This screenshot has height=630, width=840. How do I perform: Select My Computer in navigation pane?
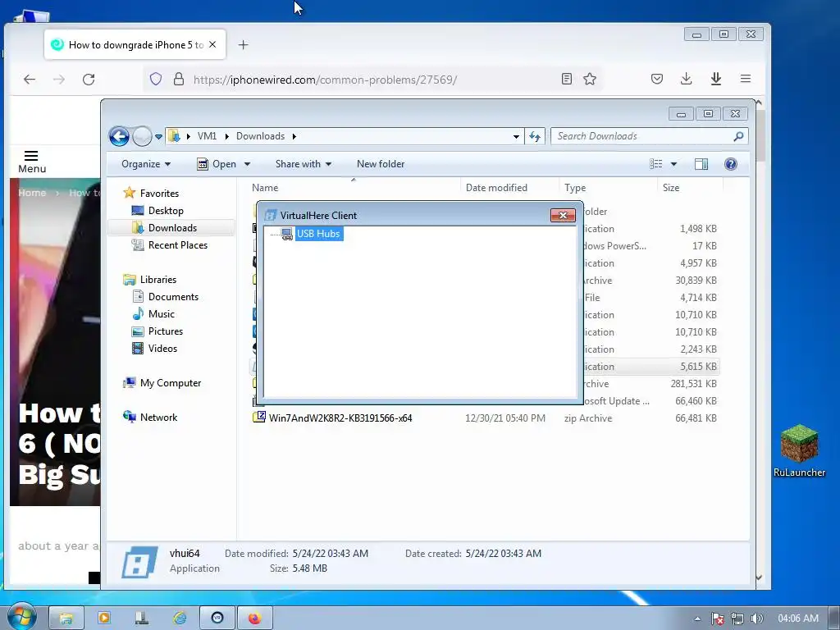[171, 383]
